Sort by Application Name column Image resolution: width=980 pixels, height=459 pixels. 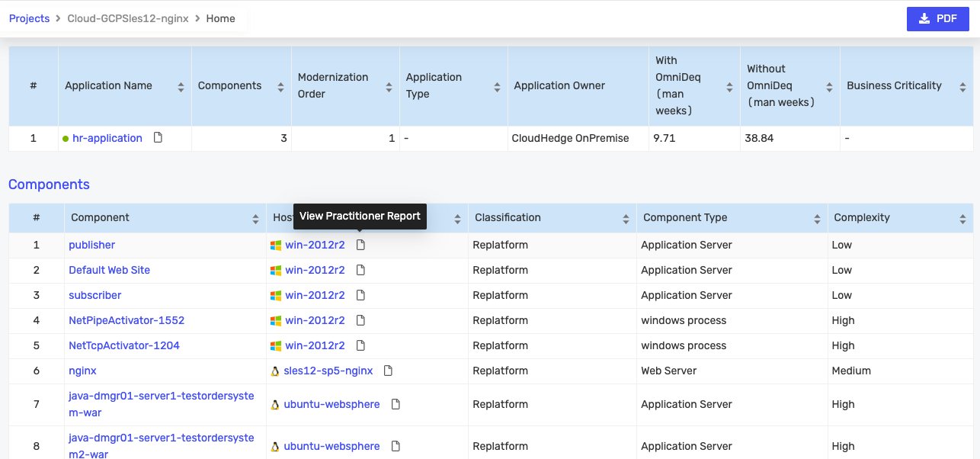coord(181,87)
